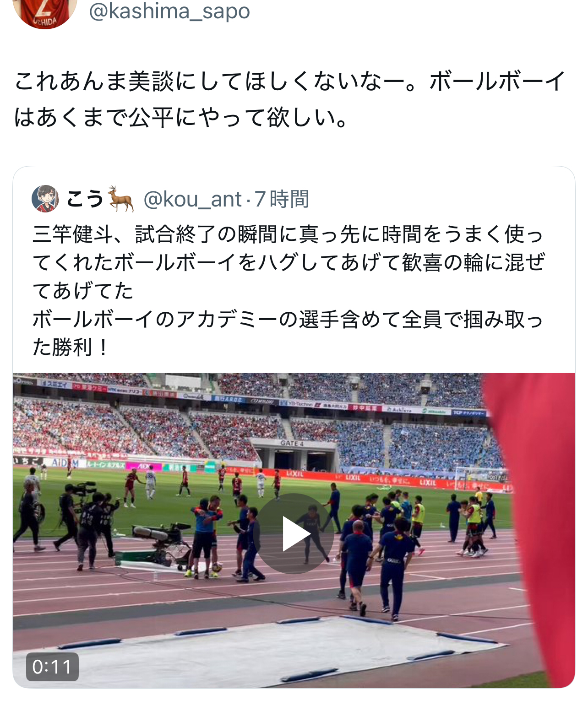This screenshot has height=701, width=588.
Task: Open quoted tweet line starting 三竿健斗
Action: (x=288, y=234)
